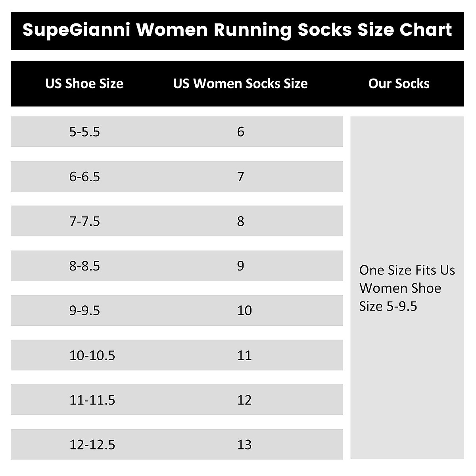Click the US Women Socks Size header
The image size is (476, 476).
coord(240,84)
